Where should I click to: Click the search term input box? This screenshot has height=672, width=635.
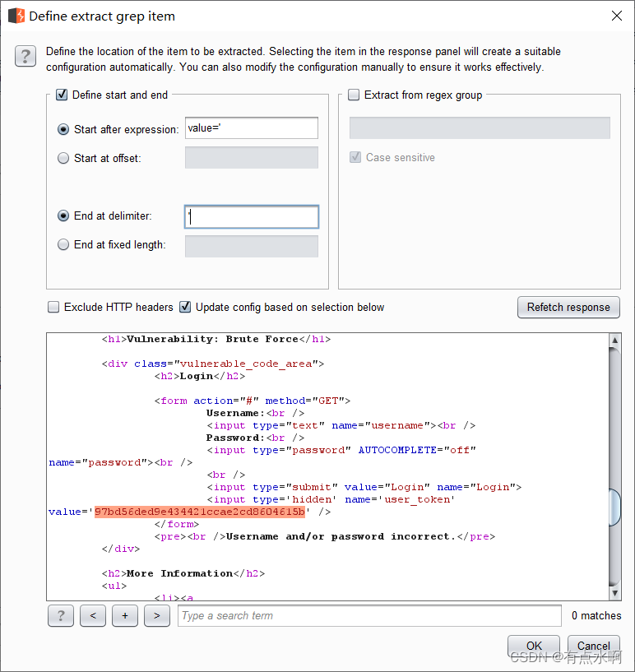369,616
